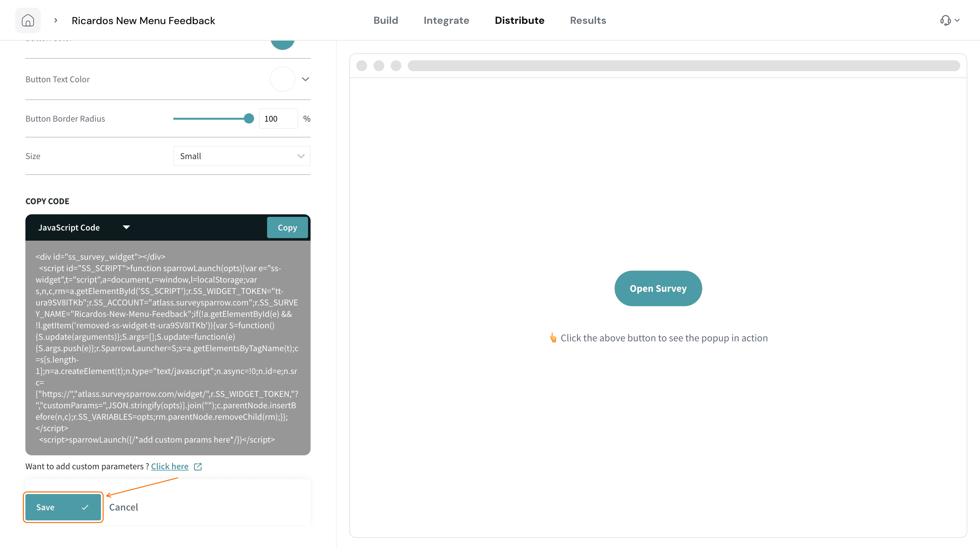This screenshot has width=980, height=548.
Task: Click the Button Border Radius label
Action: (x=65, y=119)
